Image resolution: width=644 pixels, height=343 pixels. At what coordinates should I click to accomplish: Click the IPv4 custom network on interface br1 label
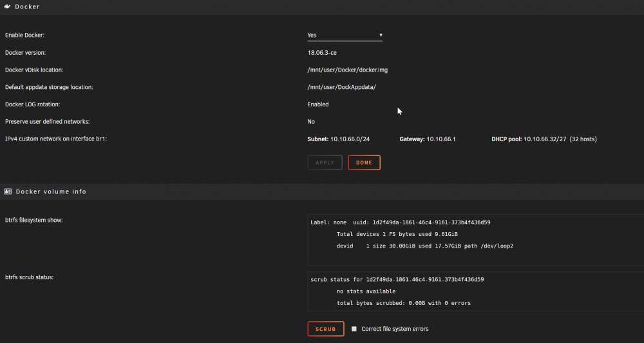pyautogui.click(x=56, y=139)
